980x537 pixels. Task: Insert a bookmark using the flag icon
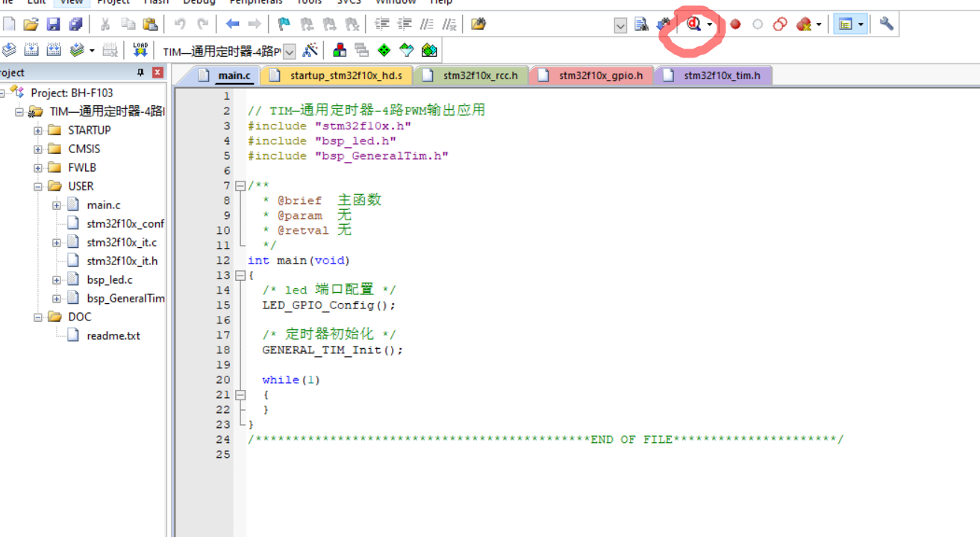pyautogui.click(x=284, y=25)
